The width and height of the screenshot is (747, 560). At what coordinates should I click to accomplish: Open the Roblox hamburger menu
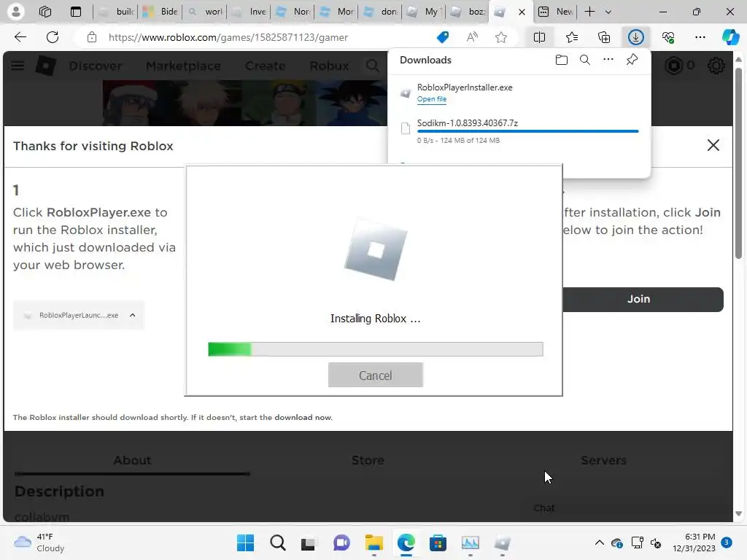[x=18, y=66]
